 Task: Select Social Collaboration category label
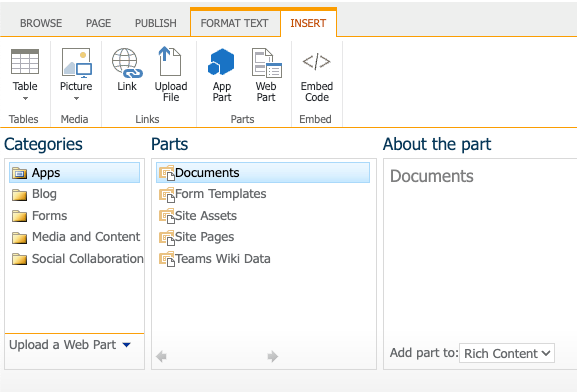(x=88, y=259)
